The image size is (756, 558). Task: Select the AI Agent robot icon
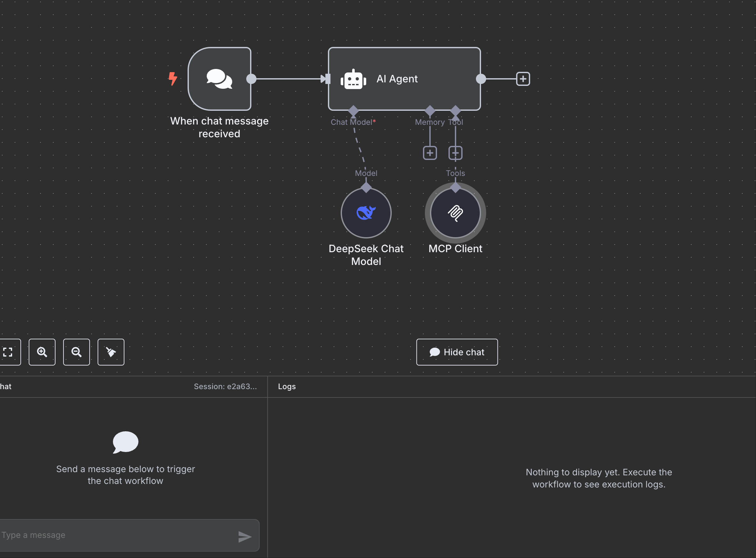353,79
